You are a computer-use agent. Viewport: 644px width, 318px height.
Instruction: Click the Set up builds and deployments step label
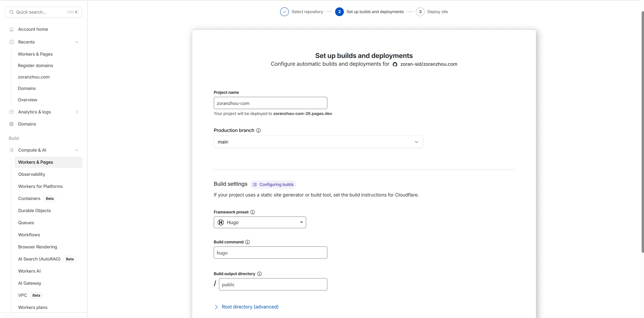point(375,12)
